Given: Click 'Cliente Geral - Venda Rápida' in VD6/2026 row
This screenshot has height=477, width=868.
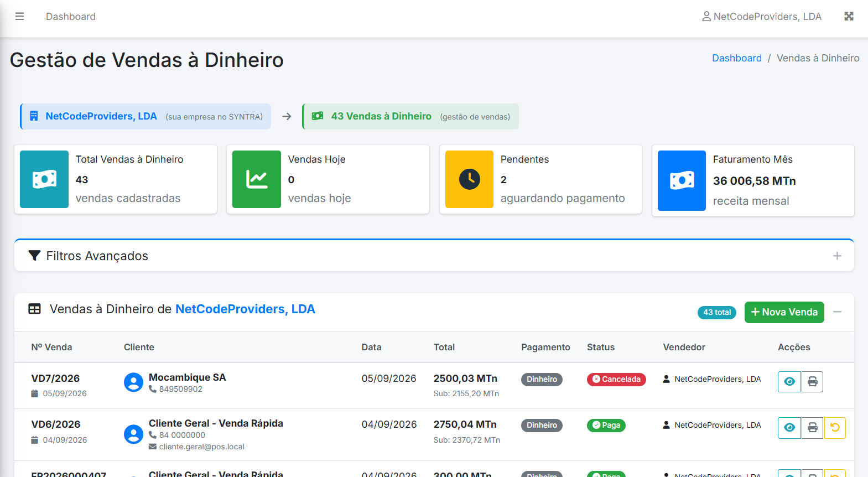Looking at the screenshot, I should click(x=216, y=423).
